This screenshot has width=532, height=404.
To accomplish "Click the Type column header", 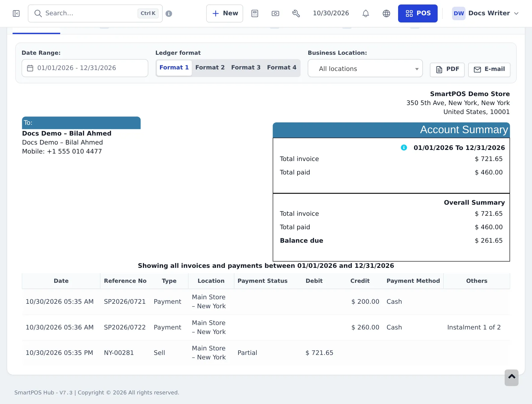I will pos(169,281).
